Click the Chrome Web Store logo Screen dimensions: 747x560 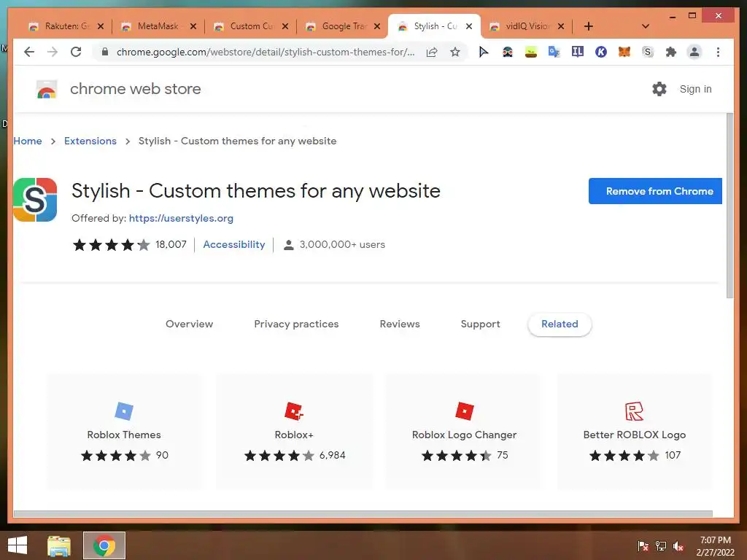pos(47,89)
